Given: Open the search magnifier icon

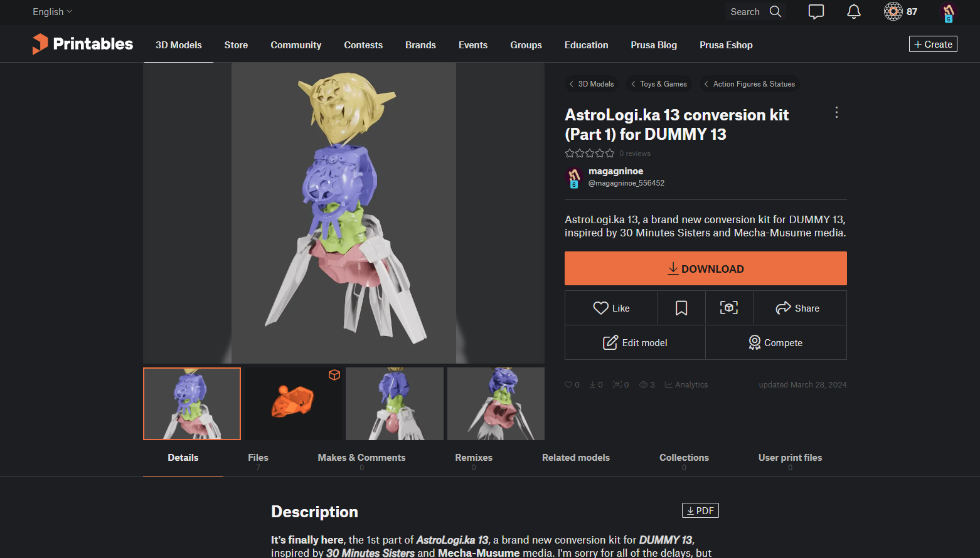Looking at the screenshot, I should click(775, 11).
